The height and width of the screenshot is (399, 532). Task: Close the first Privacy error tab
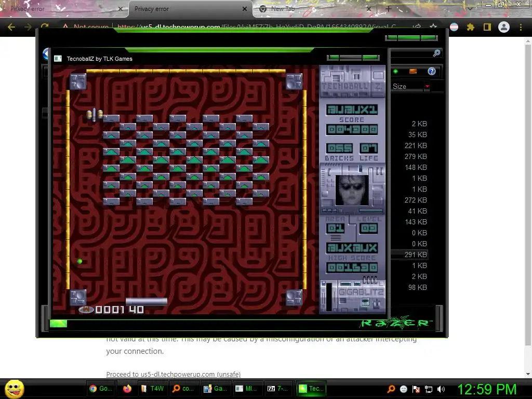120,9
